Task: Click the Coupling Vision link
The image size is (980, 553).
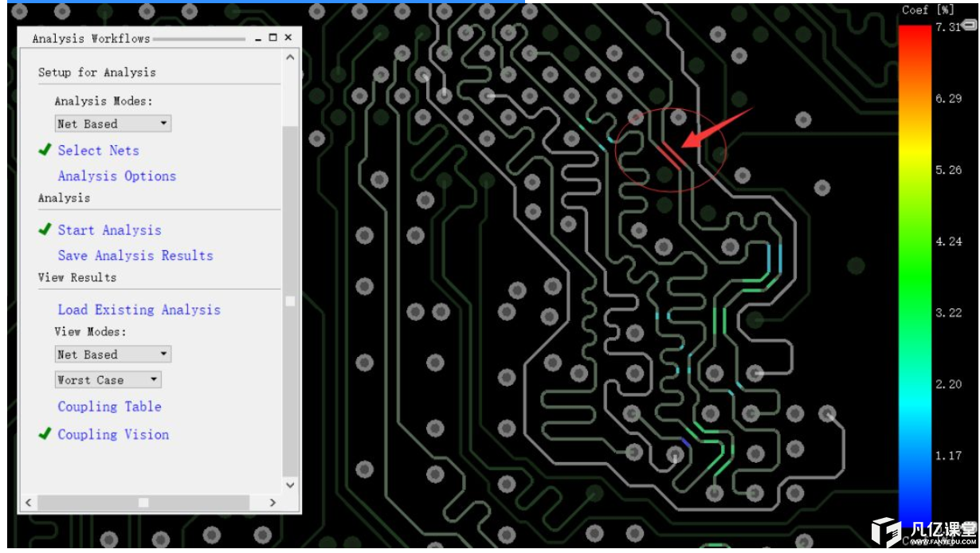Action: pos(113,434)
